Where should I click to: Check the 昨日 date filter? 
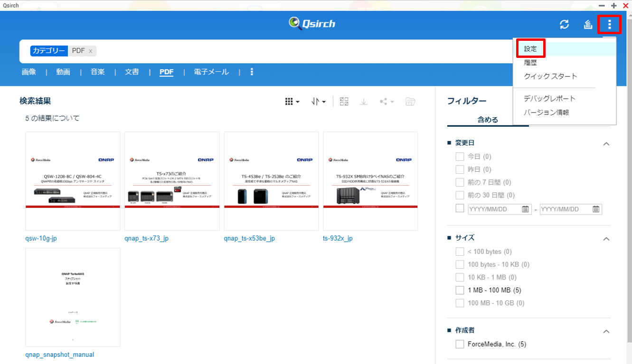[460, 169]
